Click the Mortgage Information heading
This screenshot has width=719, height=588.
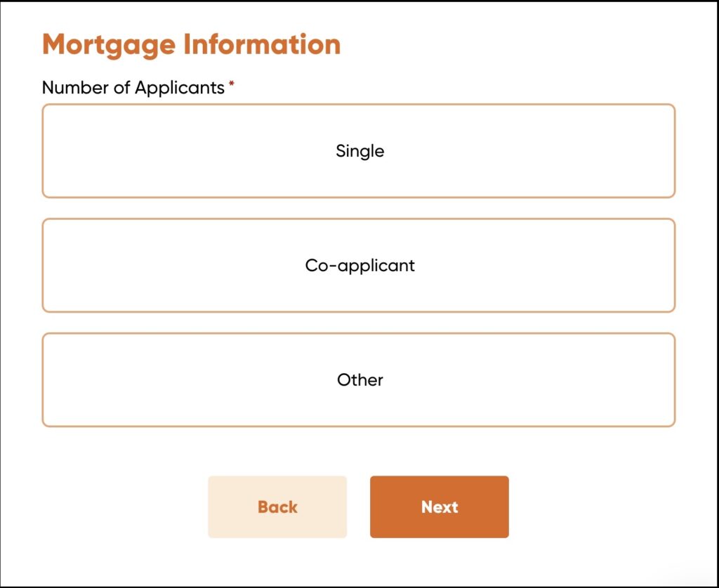pos(191,44)
